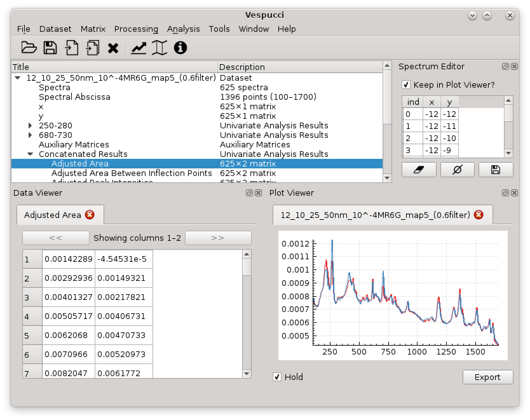Collapse the Concatenated Results node
Viewport: 530px width, 420px height.
30,154
